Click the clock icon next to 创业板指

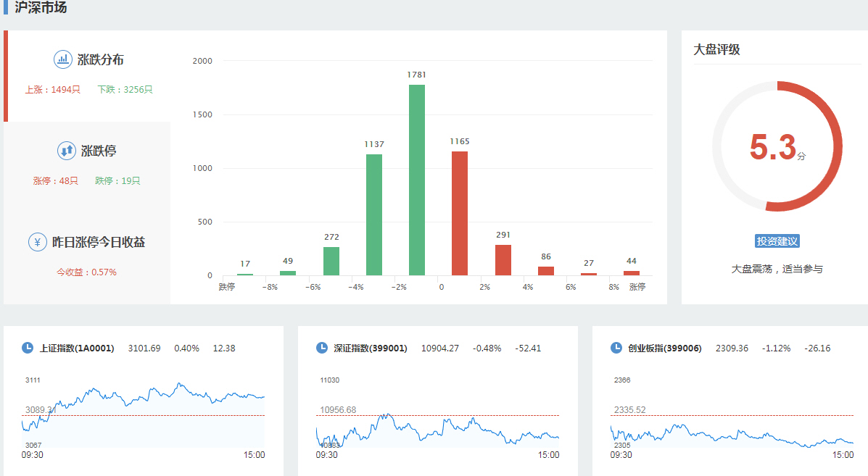(616, 348)
